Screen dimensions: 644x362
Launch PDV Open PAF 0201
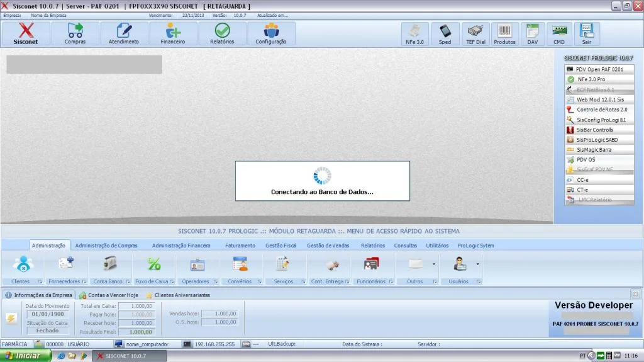[599, 69]
